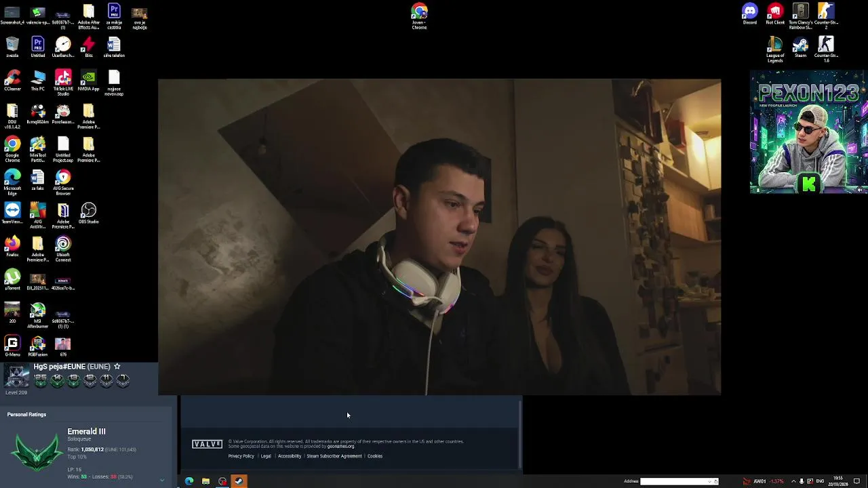
Task: Open the notification center icon
Action: click(857, 481)
